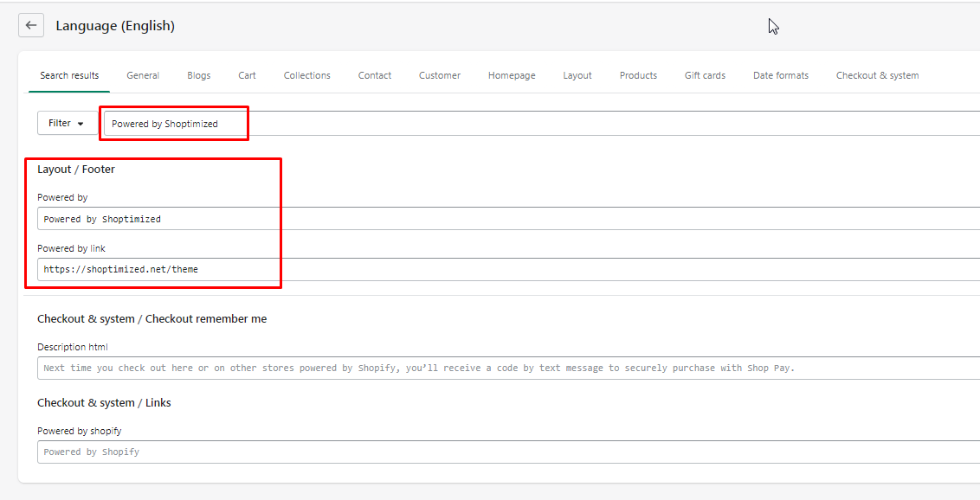980x500 pixels.
Task: Open the Contact tab
Action: [374, 75]
